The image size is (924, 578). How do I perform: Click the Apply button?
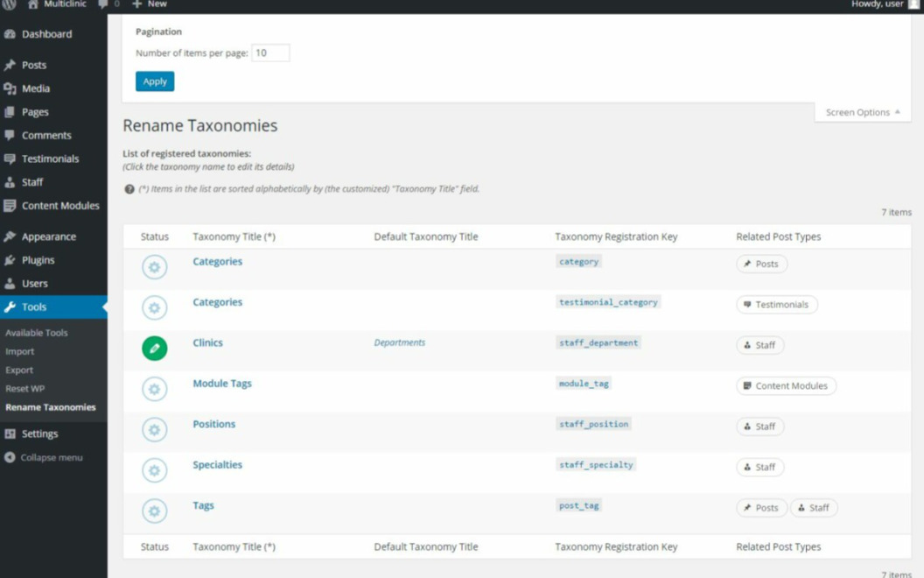tap(155, 81)
